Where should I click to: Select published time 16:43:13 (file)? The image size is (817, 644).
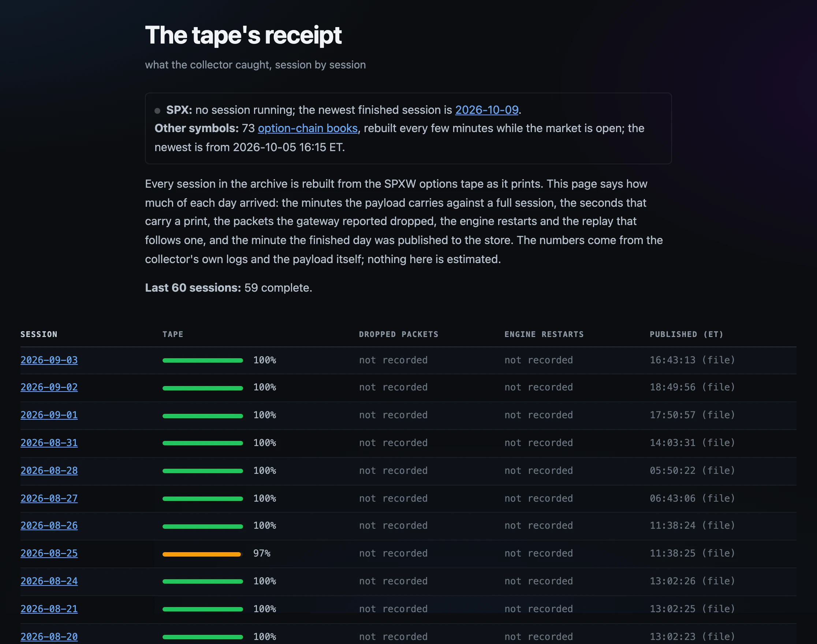point(692,360)
